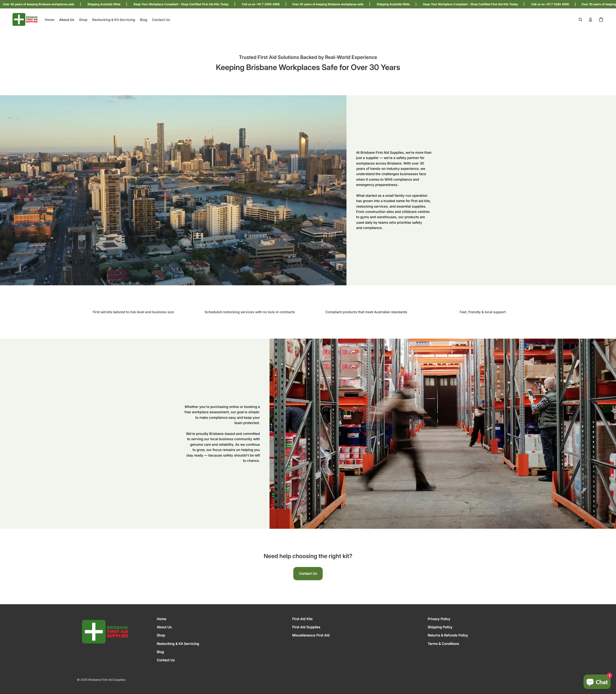Open First Aid Kits footer link
The width and height of the screenshot is (616, 694).
pyautogui.click(x=302, y=619)
